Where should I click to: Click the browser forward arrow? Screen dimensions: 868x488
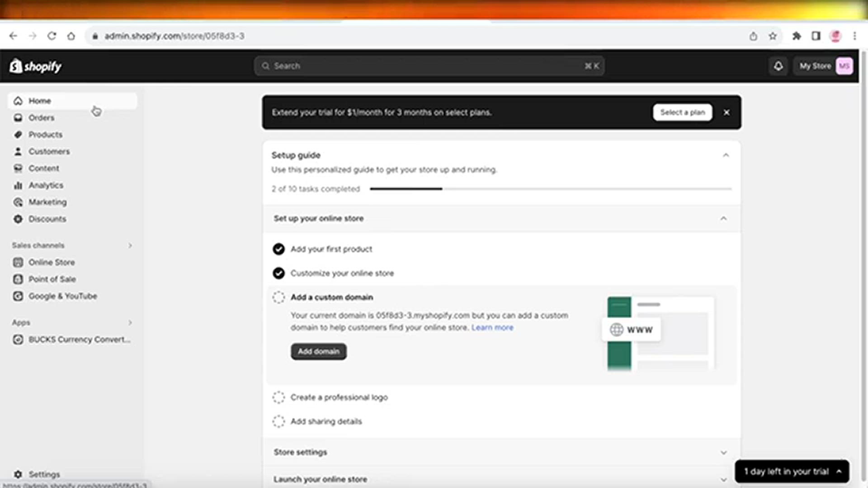[33, 36]
